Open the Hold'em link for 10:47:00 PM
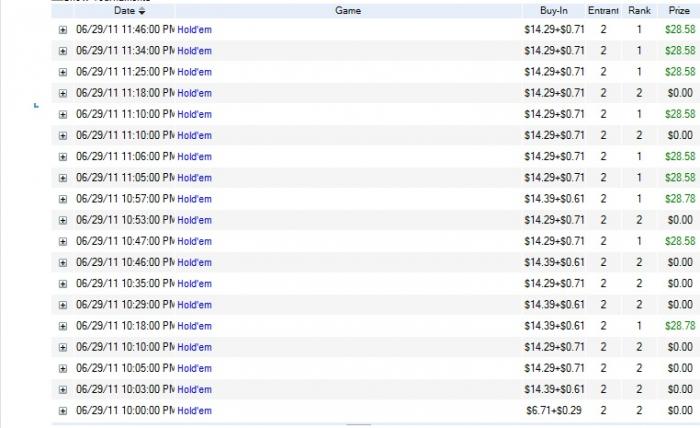Screen dimensions: 700x428 pos(194,241)
